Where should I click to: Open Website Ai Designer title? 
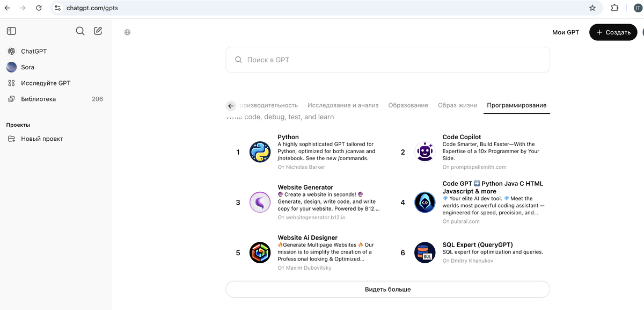click(308, 237)
